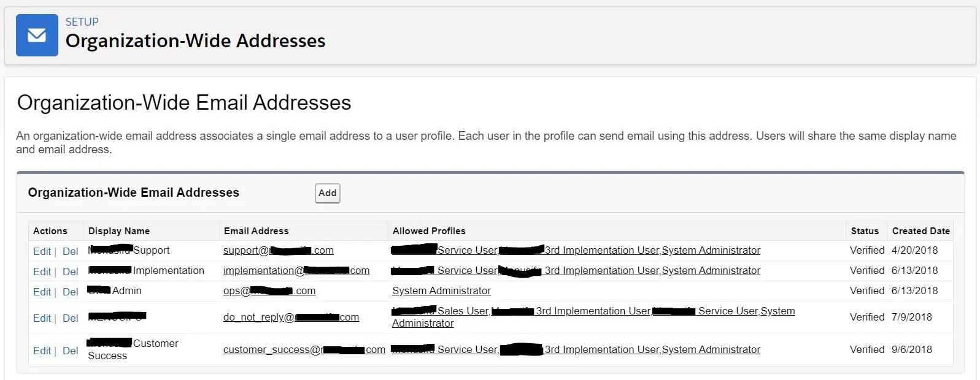The height and width of the screenshot is (380, 980).
Task: Click the Created Date column header
Action: tap(921, 231)
